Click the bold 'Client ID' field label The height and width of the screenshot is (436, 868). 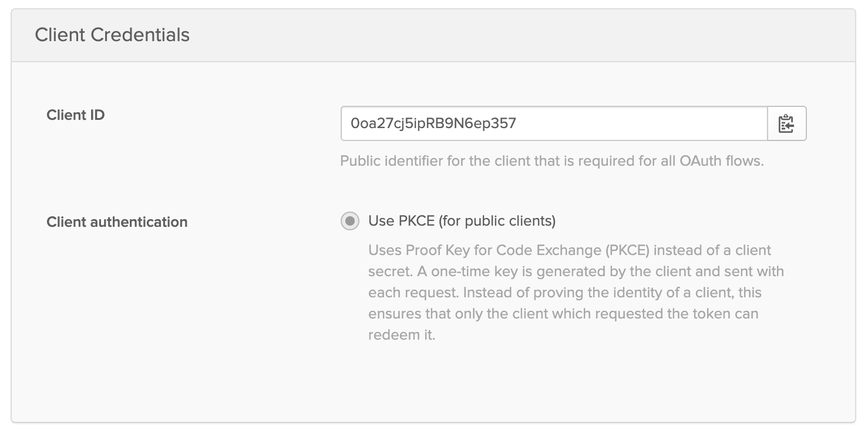[x=75, y=115]
